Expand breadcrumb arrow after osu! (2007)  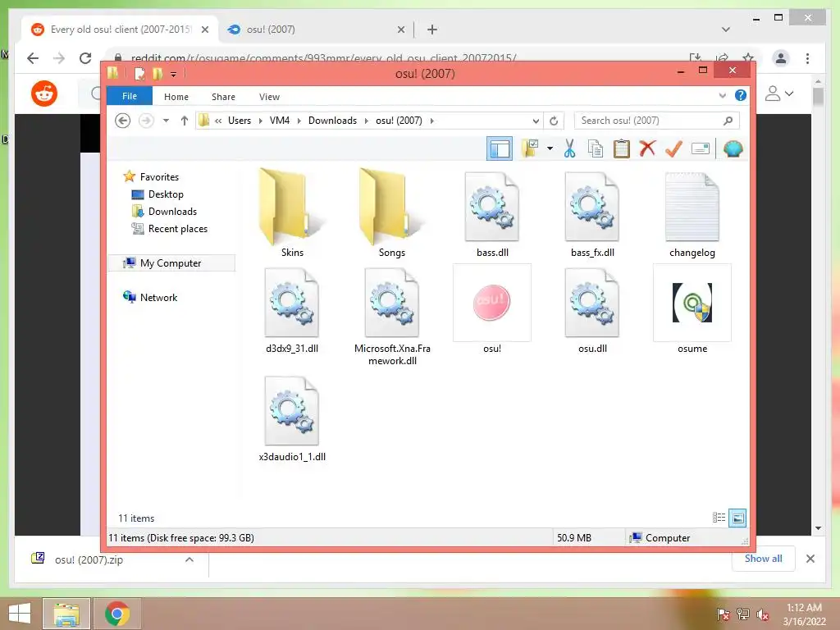(x=431, y=121)
